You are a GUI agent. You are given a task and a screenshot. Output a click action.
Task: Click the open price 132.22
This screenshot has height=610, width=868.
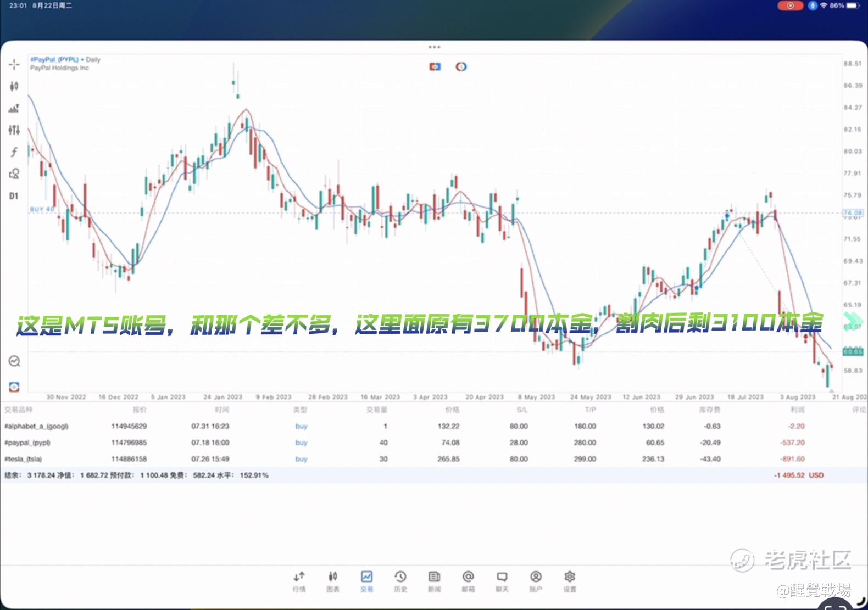448,426
